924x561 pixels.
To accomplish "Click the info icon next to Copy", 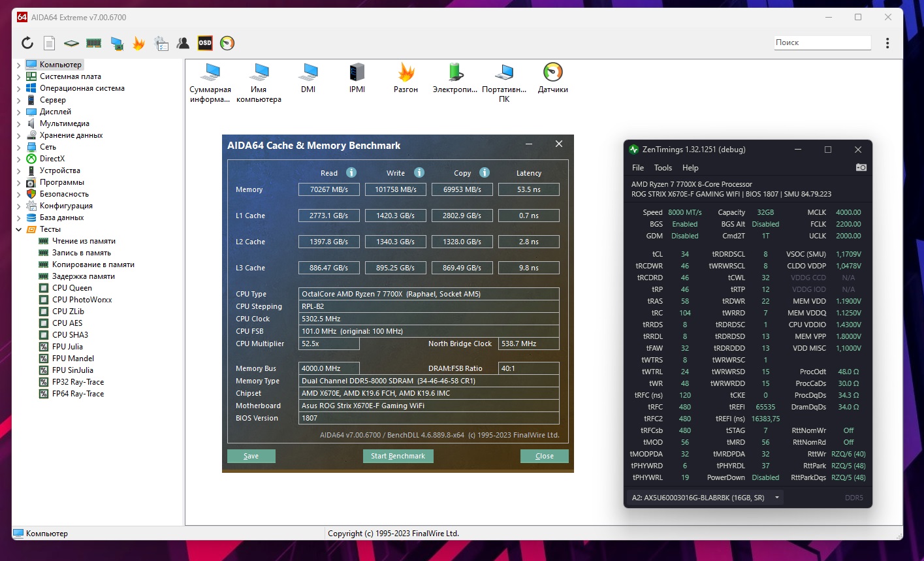I will pos(485,173).
